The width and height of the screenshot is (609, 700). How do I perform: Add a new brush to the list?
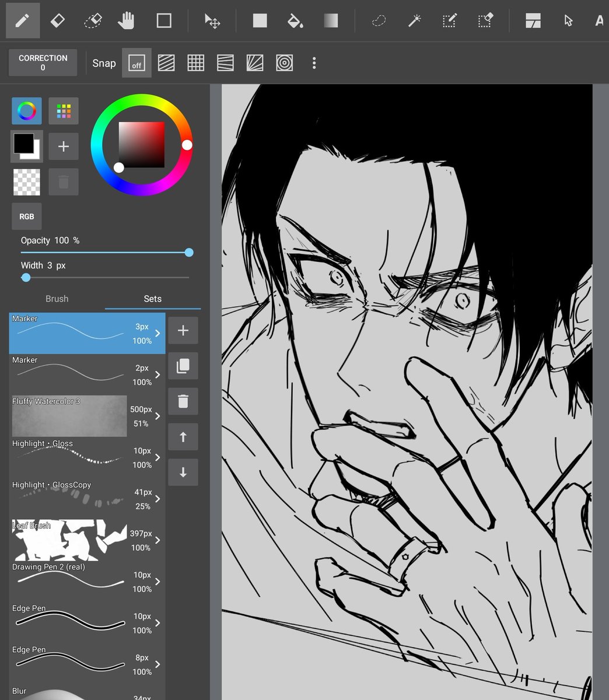(183, 331)
